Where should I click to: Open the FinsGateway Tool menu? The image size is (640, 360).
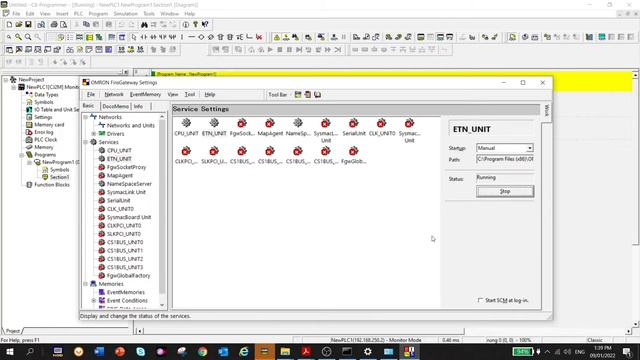tap(190, 94)
